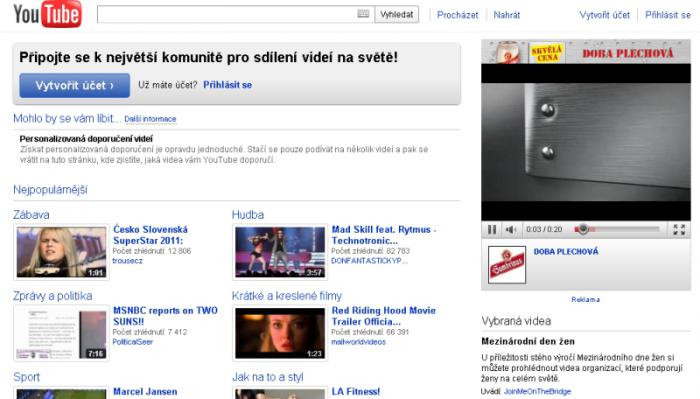Open MSNBC reports on TWO SUNS title
700x399 pixels.
coord(165,316)
